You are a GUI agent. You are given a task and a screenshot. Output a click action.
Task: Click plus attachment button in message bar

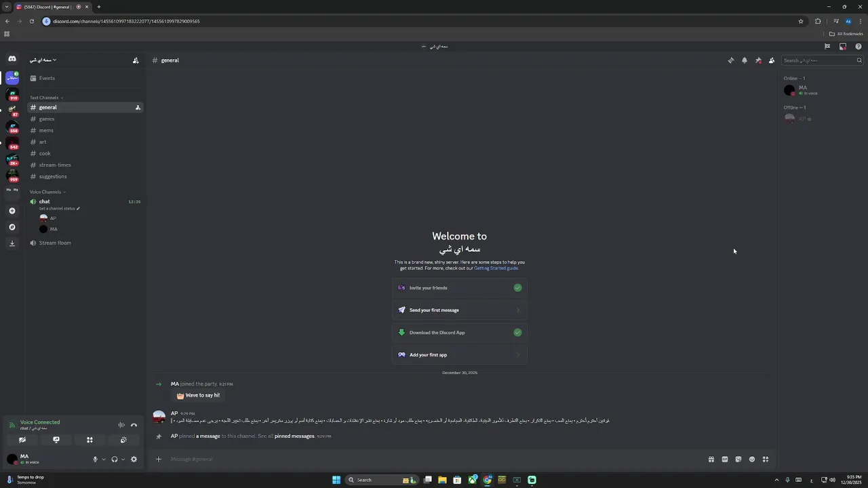tap(159, 460)
